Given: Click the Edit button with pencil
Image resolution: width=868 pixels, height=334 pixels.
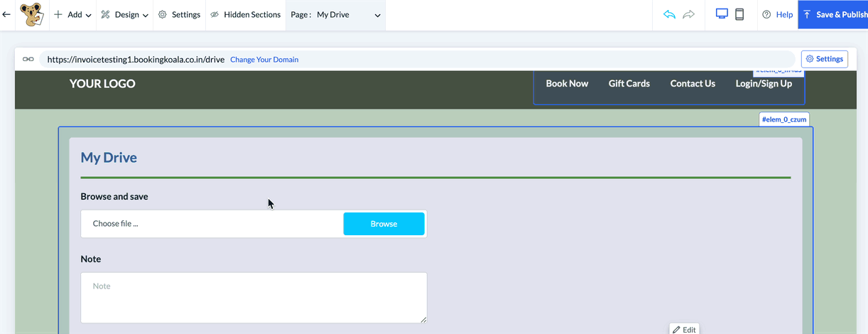Looking at the screenshot, I should [x=684, y=329].
